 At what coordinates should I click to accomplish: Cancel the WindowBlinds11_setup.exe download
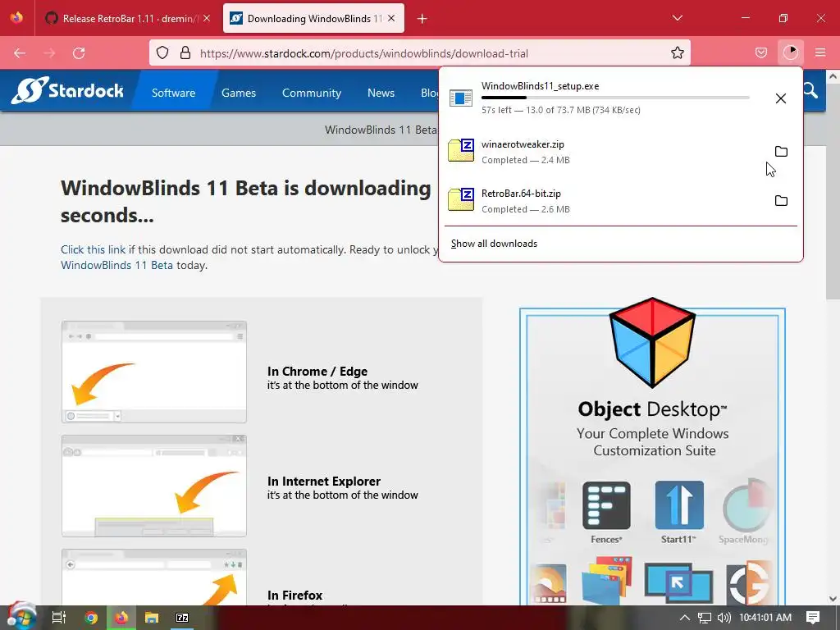781,98
